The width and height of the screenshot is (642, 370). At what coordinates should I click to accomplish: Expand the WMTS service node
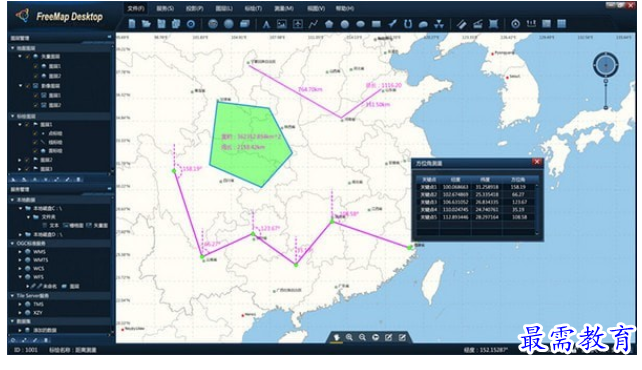tap(20, 260)
